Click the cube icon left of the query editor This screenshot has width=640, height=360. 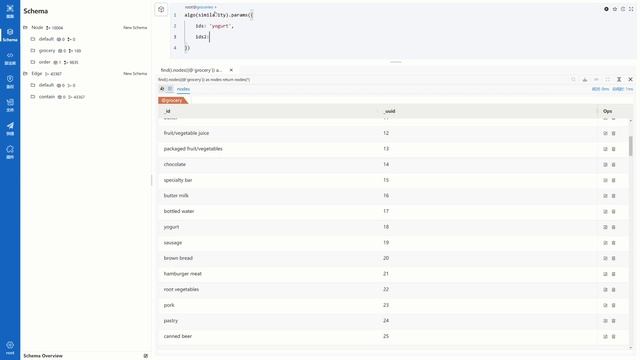tap(161, 9)
